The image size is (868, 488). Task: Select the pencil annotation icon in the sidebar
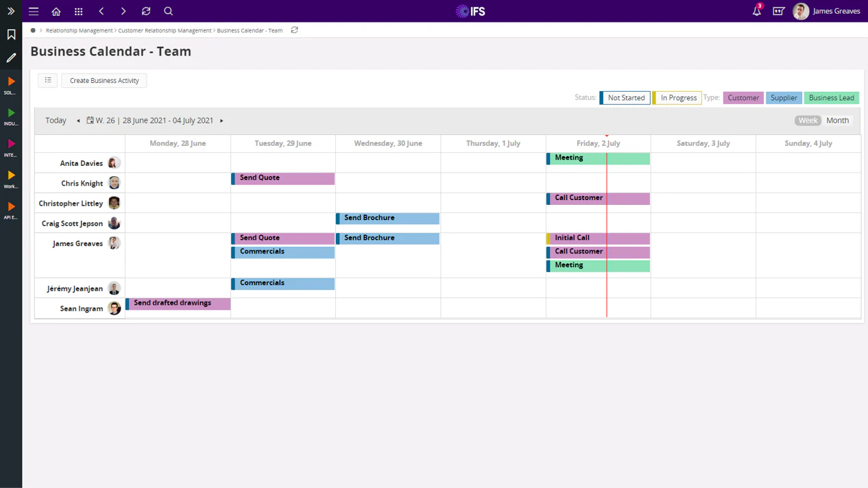pyautogui.click(x=10, y=58)
